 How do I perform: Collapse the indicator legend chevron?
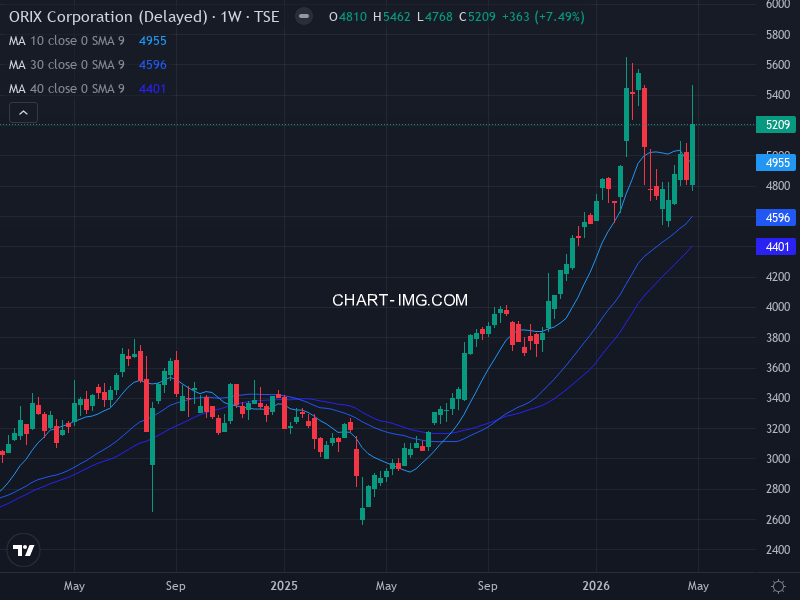click(23, 112)
